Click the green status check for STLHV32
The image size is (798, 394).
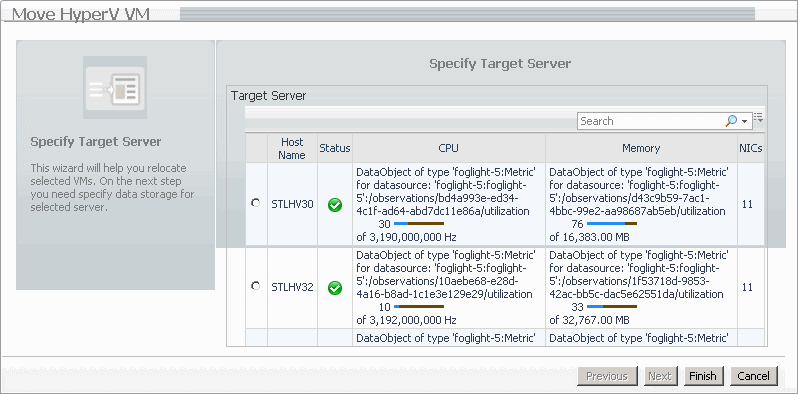[335, 288]
